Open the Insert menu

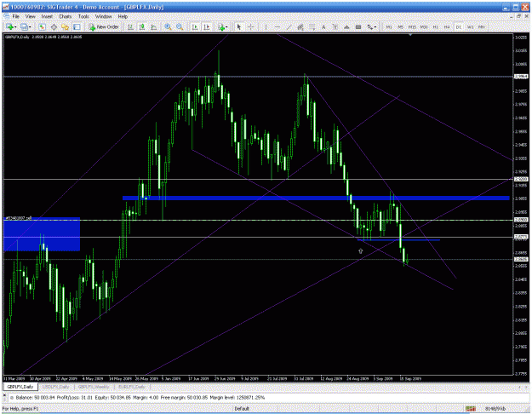(x=47, y=16)
